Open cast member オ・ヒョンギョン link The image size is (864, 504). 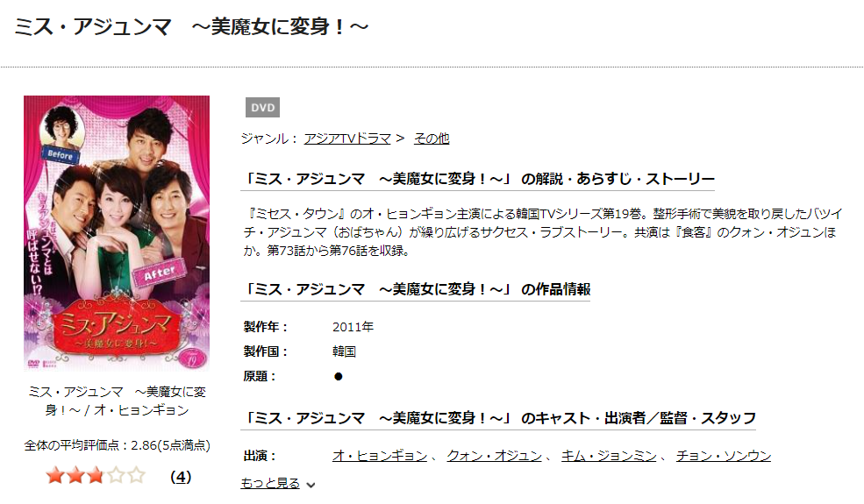(x=380, y=456)
